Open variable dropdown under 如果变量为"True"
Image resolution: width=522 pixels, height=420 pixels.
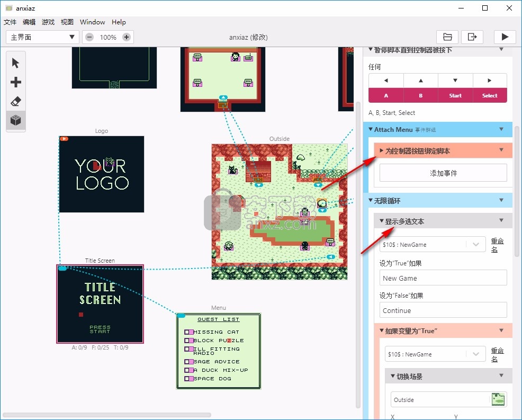(435, 354)
